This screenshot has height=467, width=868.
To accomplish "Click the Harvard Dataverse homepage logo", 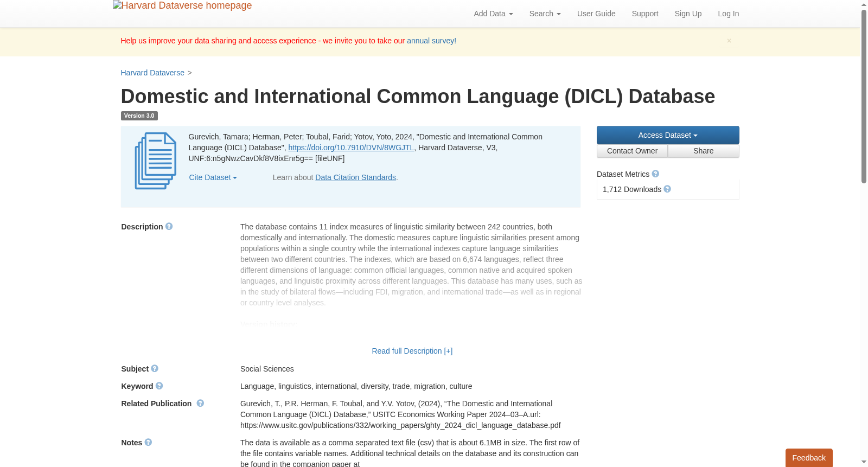I will 182,5.
